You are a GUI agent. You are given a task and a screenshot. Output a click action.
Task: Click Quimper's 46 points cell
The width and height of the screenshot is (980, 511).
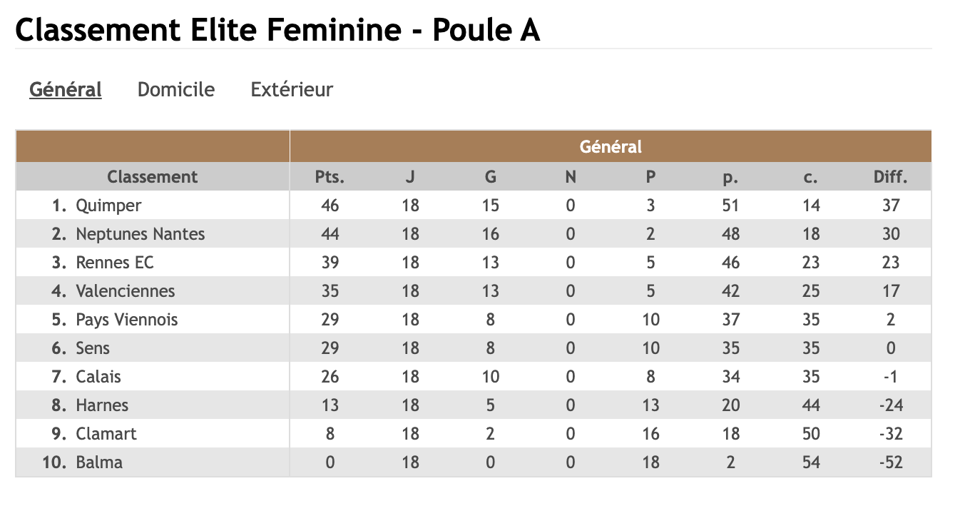pos(330,206)
